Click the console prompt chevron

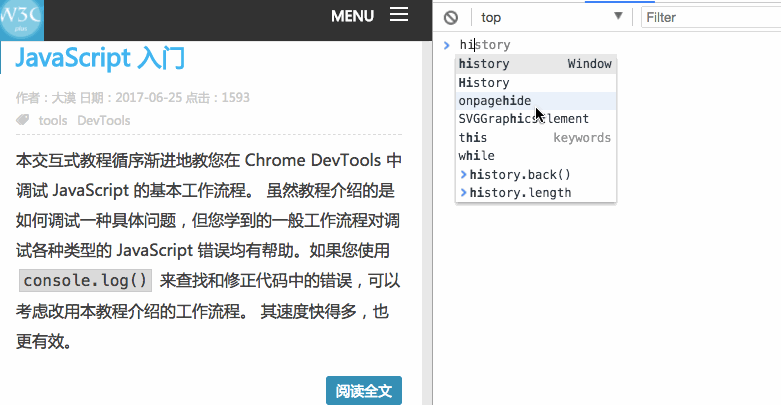pos(446,45)
